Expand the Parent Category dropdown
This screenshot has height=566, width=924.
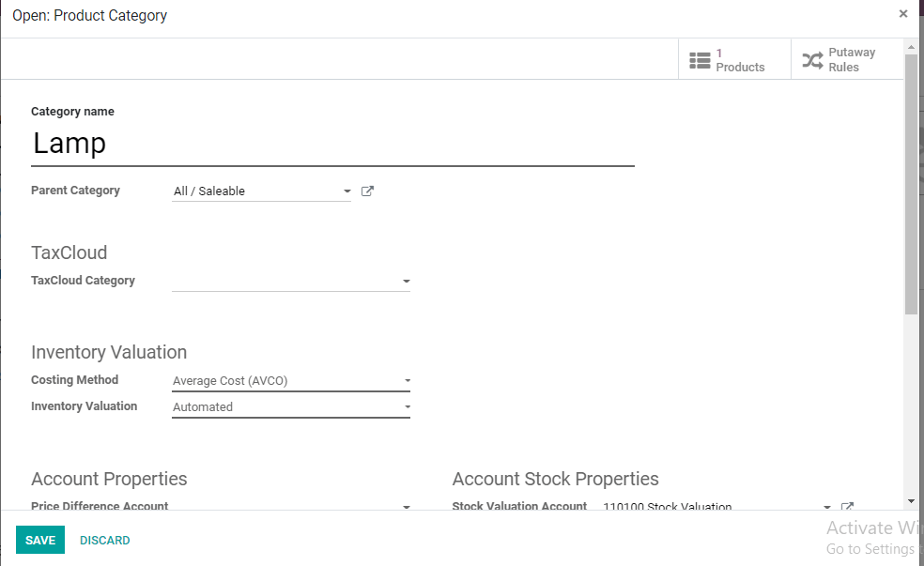point(346,191)
